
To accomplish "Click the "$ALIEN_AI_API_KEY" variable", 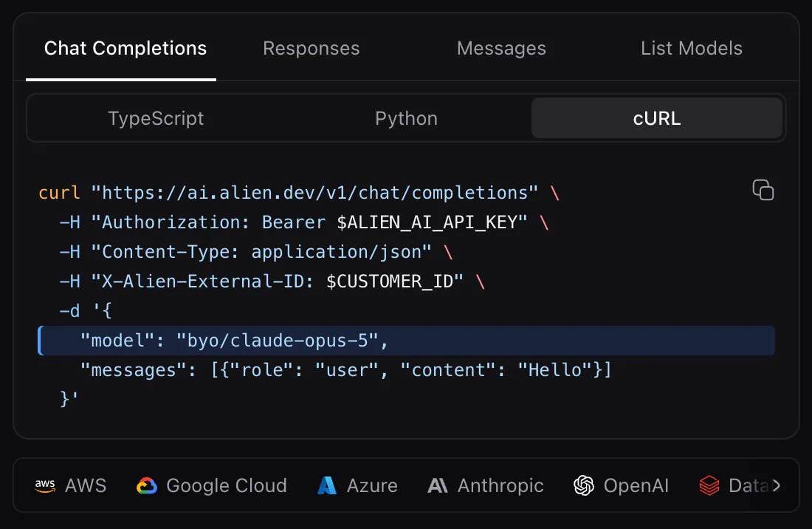I will click(x=427, y=222).
